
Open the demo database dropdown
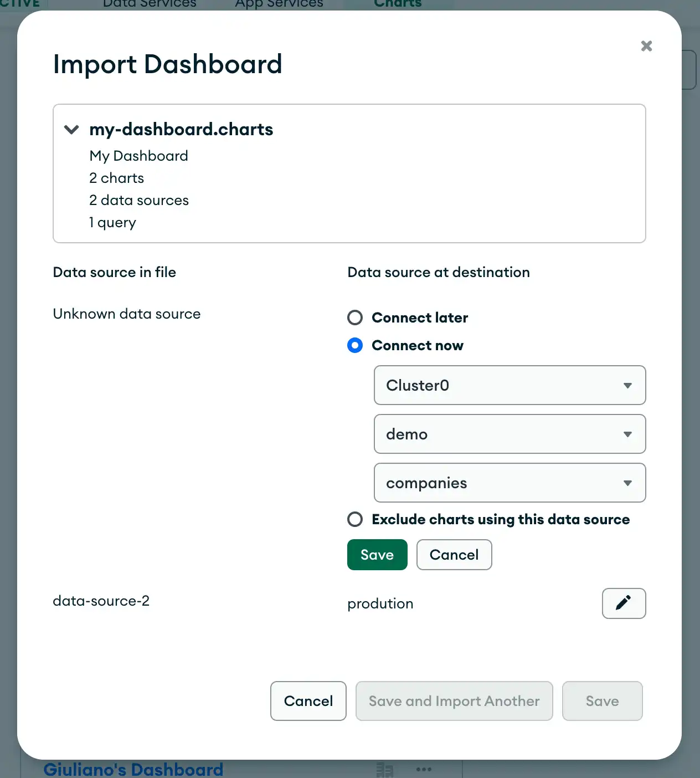click(509, 434)
